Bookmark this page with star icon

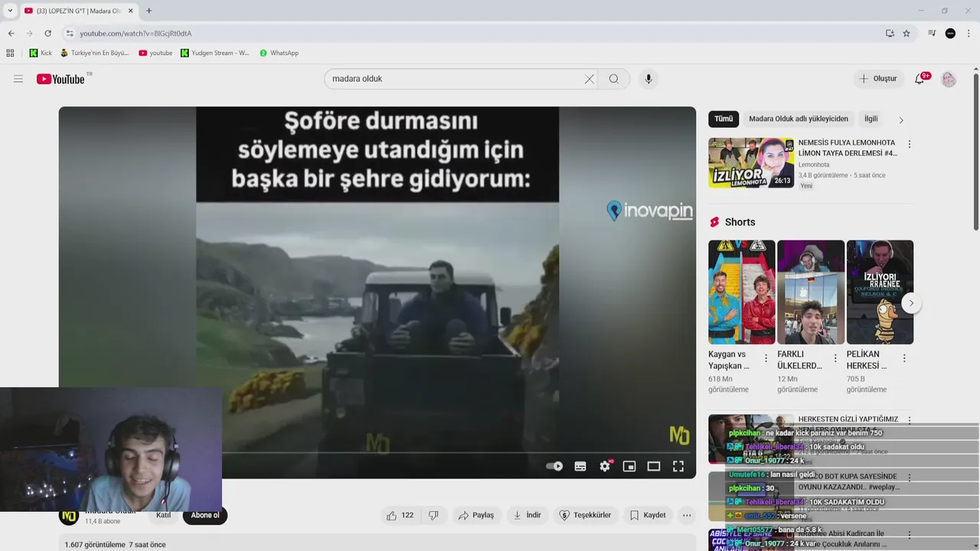(x=906, y=33)
